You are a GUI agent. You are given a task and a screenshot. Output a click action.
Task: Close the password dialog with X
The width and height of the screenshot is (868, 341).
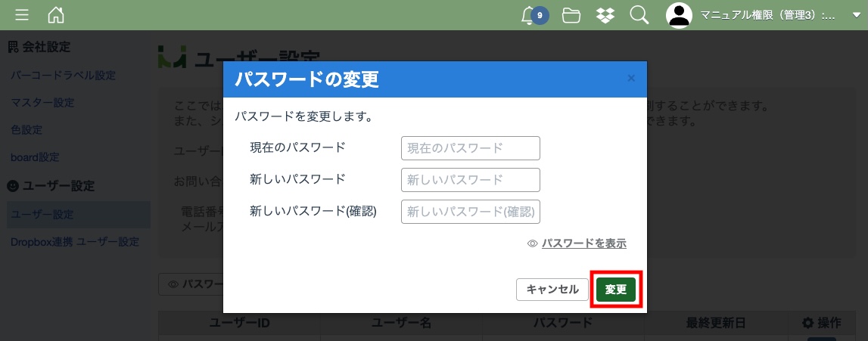[x=631, y=78]
